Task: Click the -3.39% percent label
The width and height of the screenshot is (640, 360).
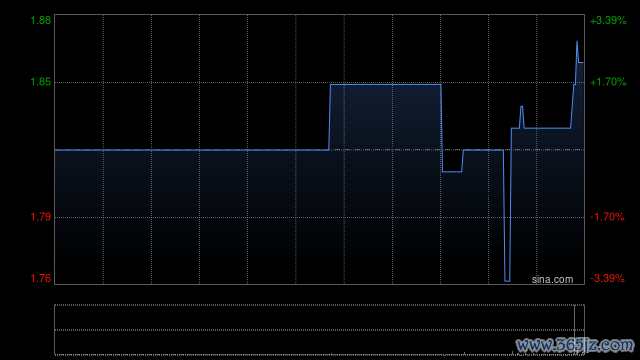Action: pos(607,278)
